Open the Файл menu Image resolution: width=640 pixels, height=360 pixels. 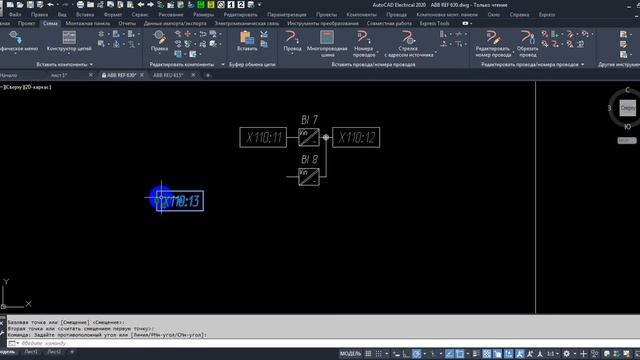point(15,15)
